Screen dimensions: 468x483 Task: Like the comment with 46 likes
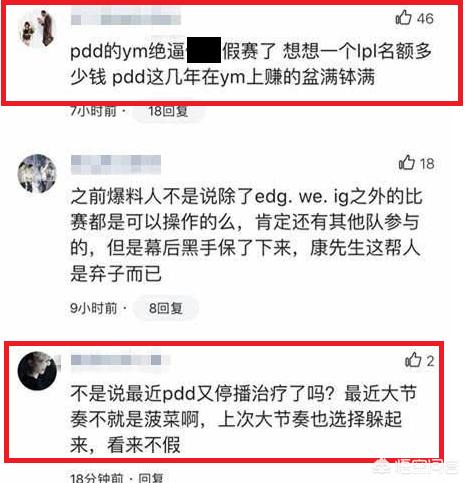tap(404, 17)
